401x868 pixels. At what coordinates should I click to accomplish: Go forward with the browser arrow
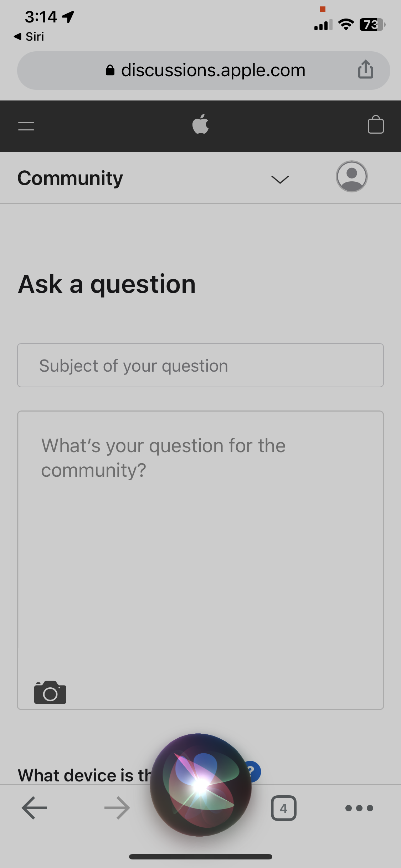tap(117, 808)
